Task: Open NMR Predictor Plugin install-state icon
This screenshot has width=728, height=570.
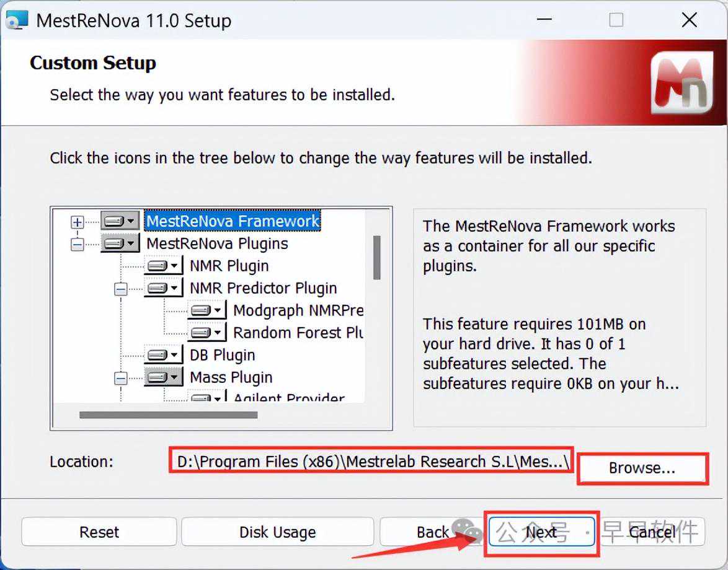Action: [164, 289]
